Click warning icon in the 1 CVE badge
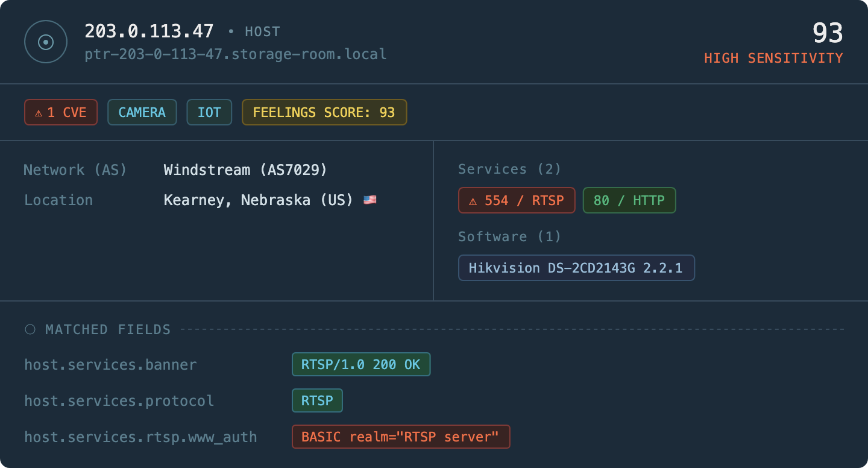Screen dimensions: 868x468 pyautogui.click(x=39, y=113)
